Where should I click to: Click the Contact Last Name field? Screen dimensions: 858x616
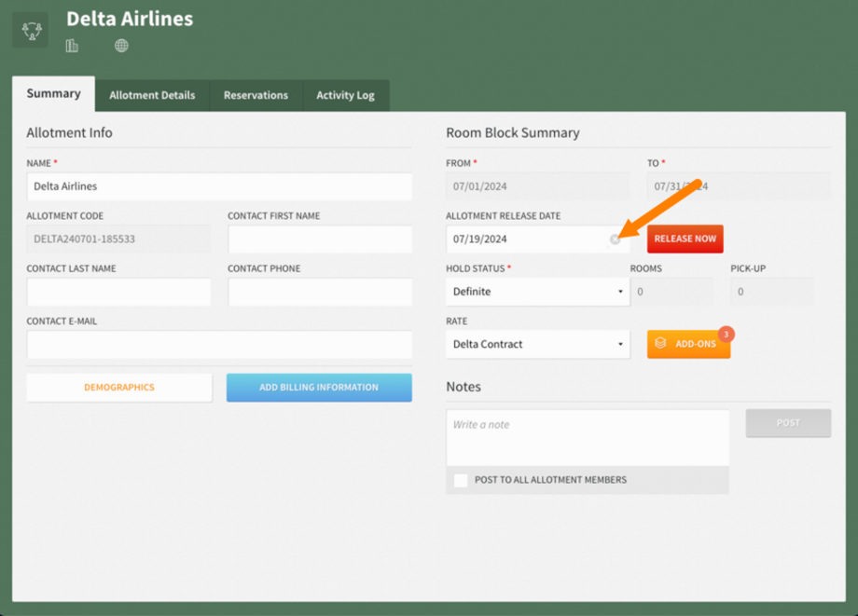(118, 292)
